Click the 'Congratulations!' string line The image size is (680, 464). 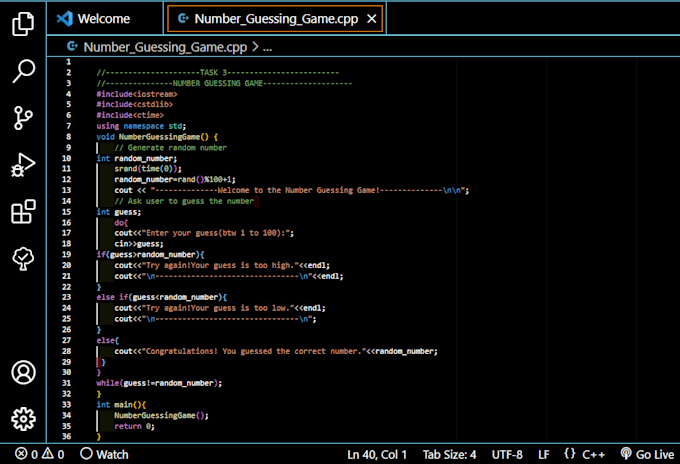pos(276,351)
